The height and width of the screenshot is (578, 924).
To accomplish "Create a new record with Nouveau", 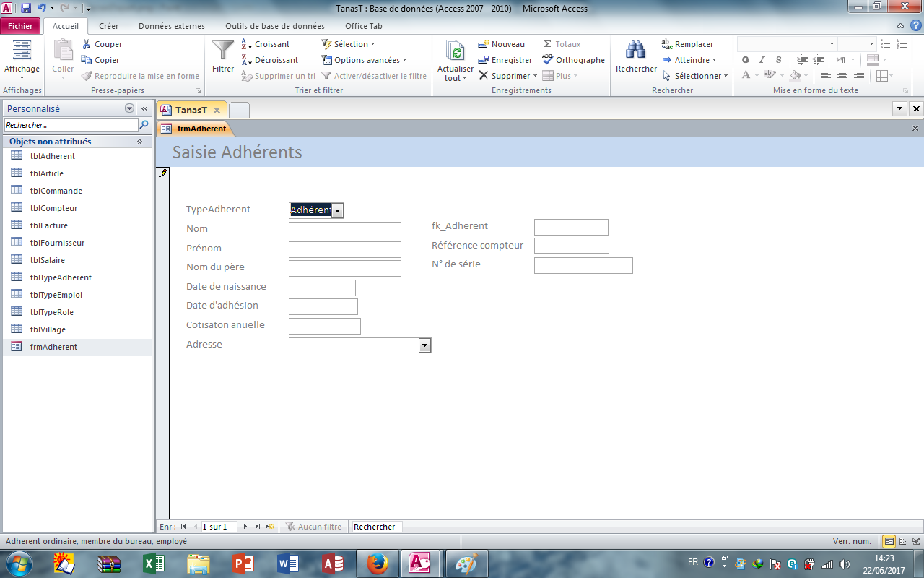I will [x=502, y=44].
